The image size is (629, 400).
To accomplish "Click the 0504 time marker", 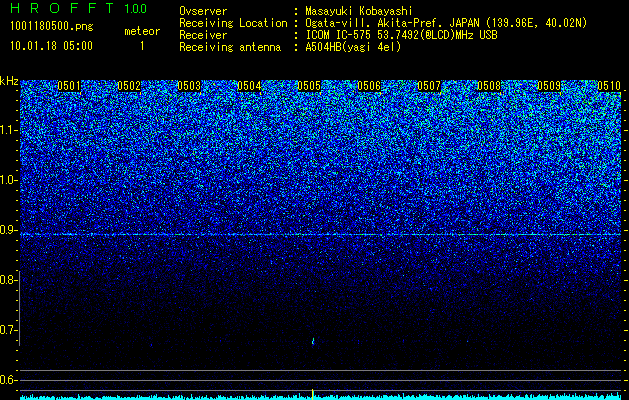I will pos(249,86).
